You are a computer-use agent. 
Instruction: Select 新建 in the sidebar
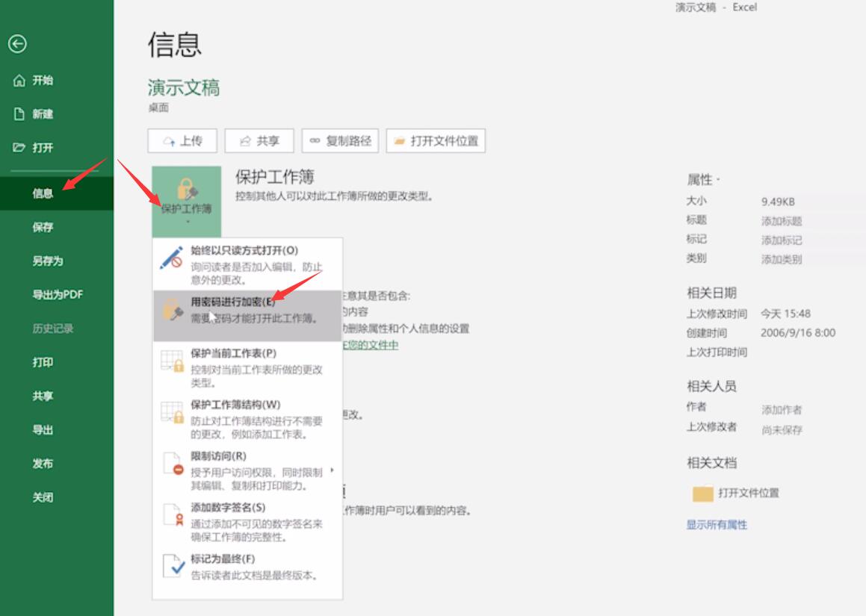pyautogui.click(x=43, y=114)
